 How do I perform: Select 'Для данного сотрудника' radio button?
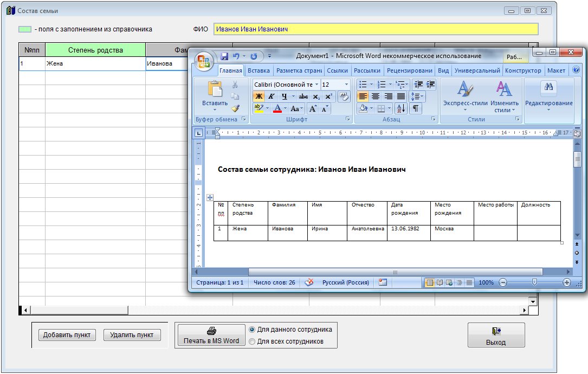coord(252,330)
